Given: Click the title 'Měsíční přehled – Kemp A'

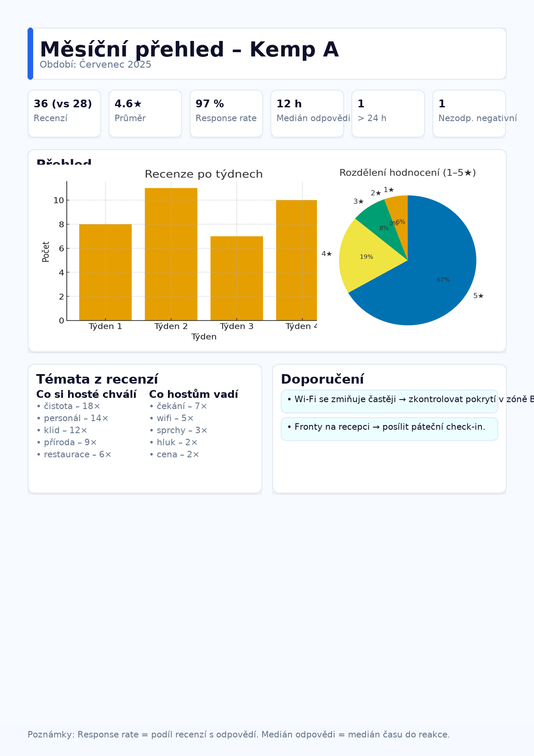Looking at the screenshot, I should click(x=189, y=50).
